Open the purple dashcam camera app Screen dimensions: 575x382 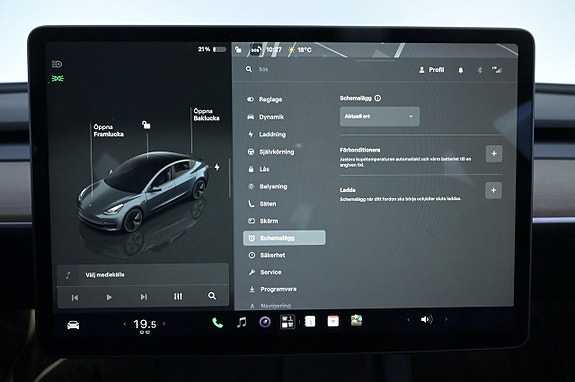[x=265, y=322]
